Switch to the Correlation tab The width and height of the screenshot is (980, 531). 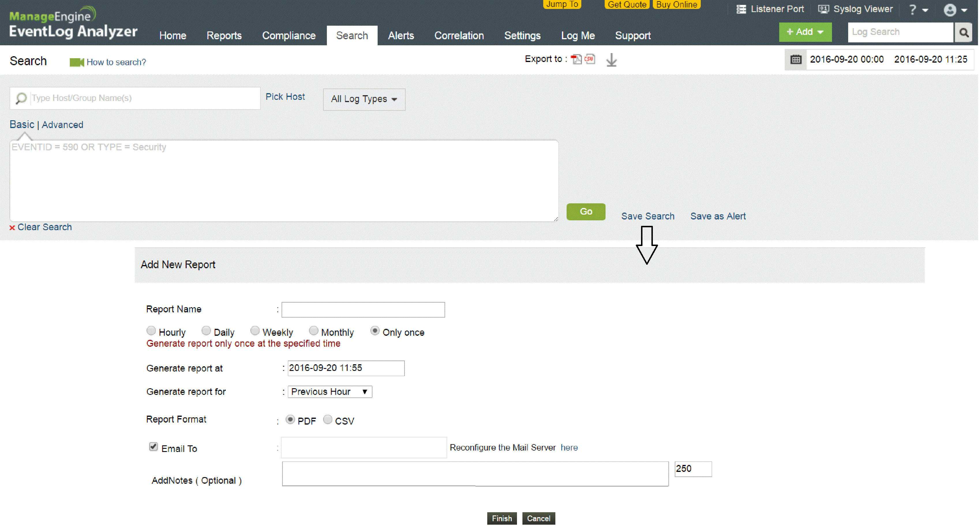click(x=459, y=36)
